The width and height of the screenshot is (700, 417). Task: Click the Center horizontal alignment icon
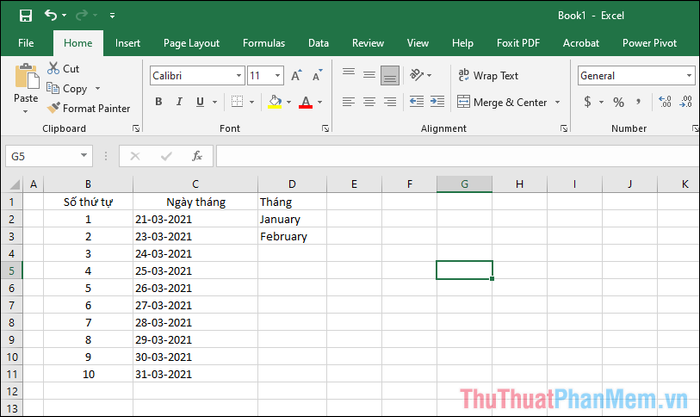[369, 102]
